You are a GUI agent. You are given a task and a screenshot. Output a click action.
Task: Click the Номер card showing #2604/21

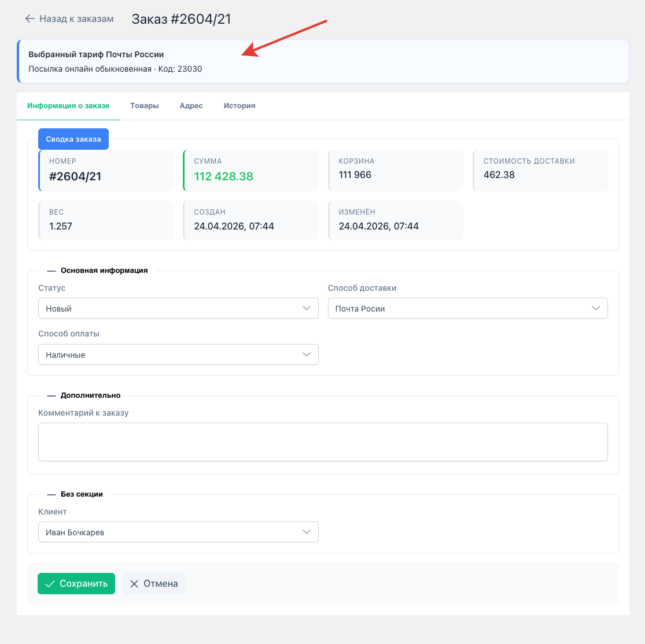coord(106,171)
